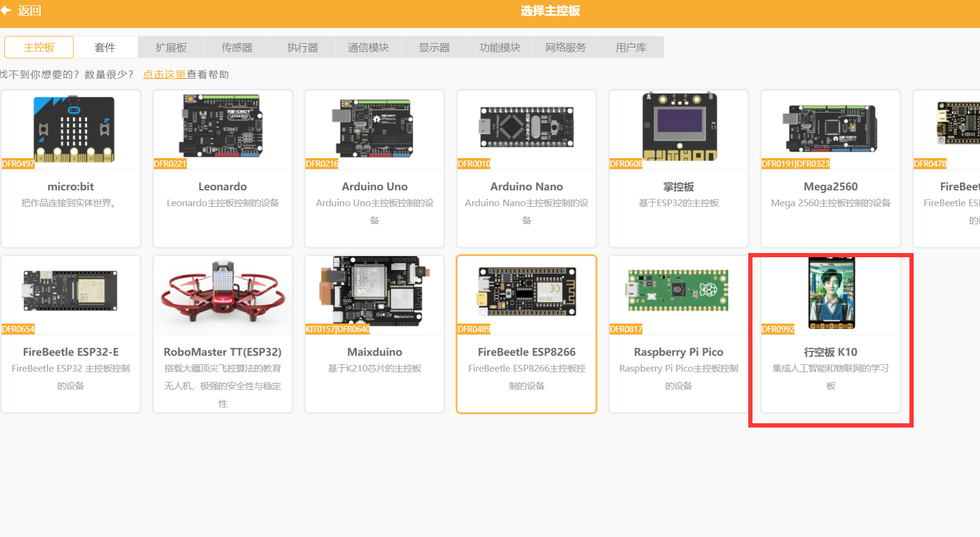Select the 掌控板 board image
The width and height of the screenshot is (980, 537).
pos(679,126)
